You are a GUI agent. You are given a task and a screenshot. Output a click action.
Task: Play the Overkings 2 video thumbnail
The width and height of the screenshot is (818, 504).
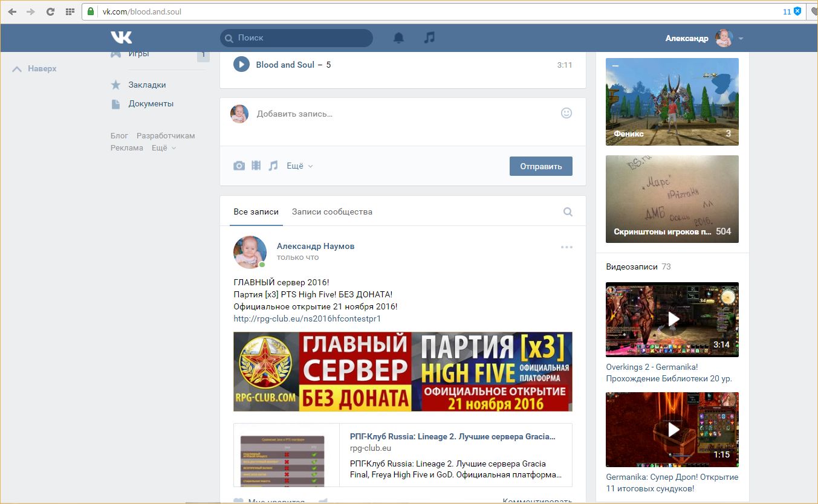tap(672, 319)
